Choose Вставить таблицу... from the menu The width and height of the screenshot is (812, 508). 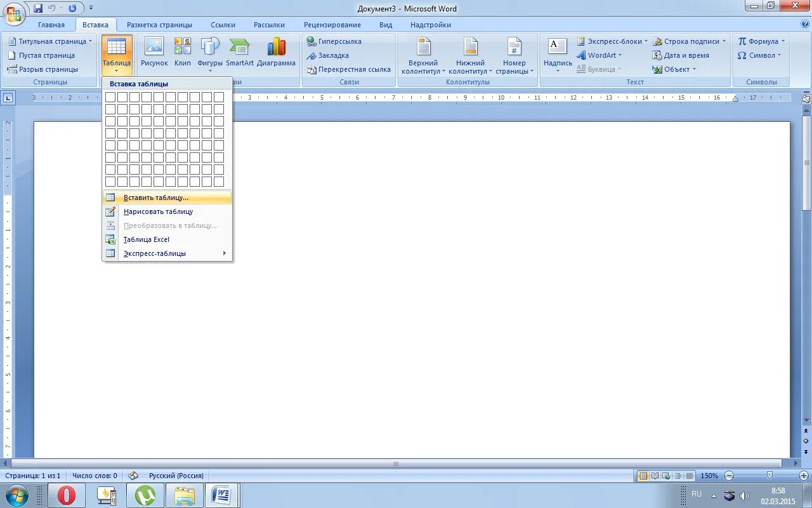[x=167, y=197]
